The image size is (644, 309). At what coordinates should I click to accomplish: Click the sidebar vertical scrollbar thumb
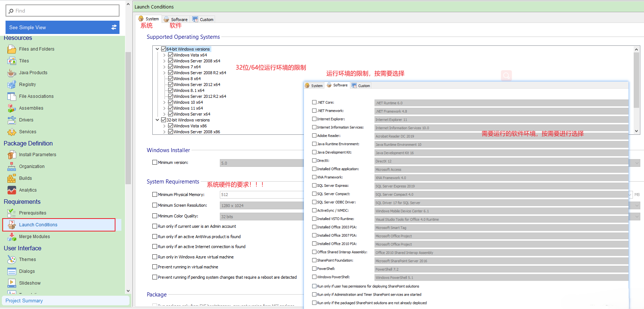coord(128,118)
